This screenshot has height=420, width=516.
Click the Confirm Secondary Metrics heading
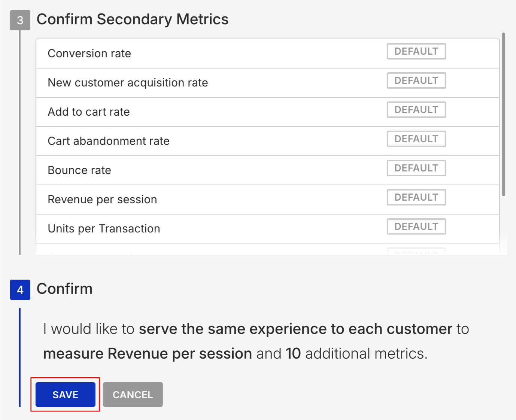pos(133,19)
